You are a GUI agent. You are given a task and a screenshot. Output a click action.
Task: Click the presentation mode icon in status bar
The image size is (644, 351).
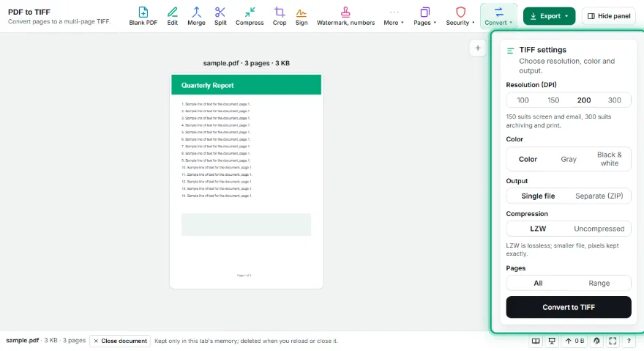(552, 341)
